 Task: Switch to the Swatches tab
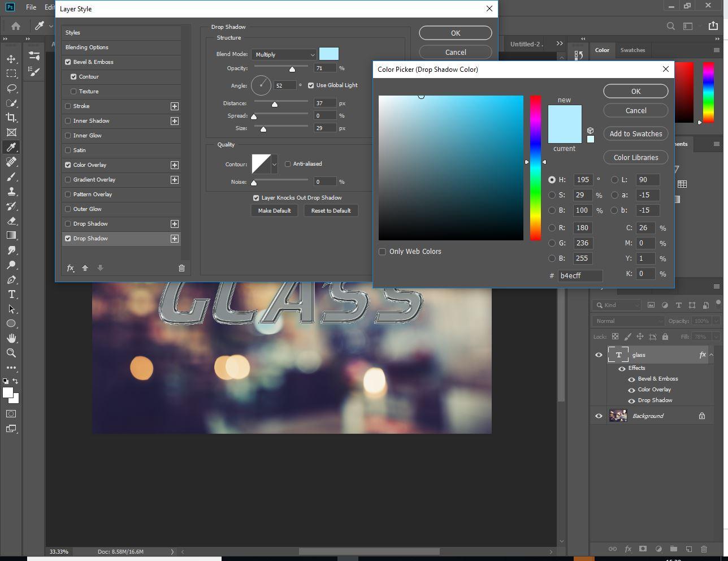632,50
